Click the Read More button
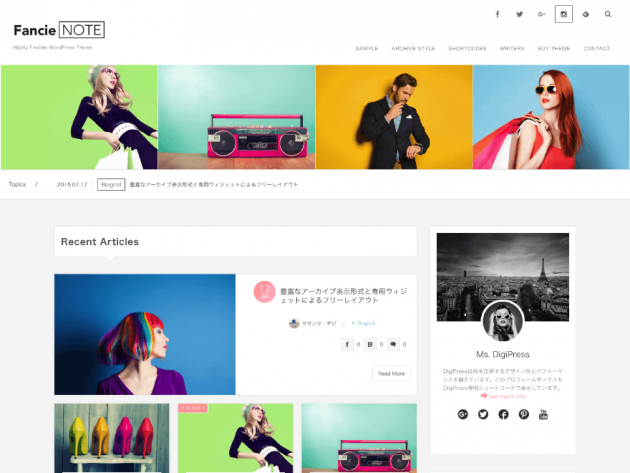 [391, 373]
